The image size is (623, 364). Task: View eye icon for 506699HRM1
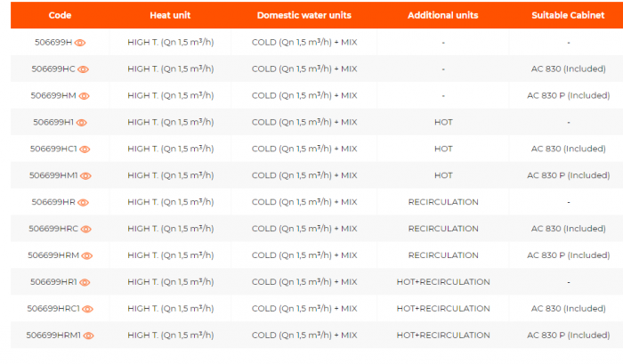(88, 336)
